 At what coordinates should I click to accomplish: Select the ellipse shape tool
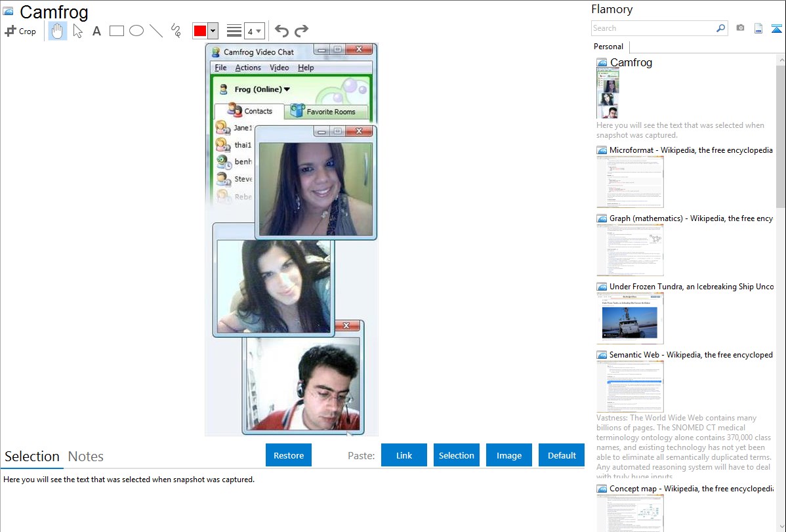tap(136, 31)
